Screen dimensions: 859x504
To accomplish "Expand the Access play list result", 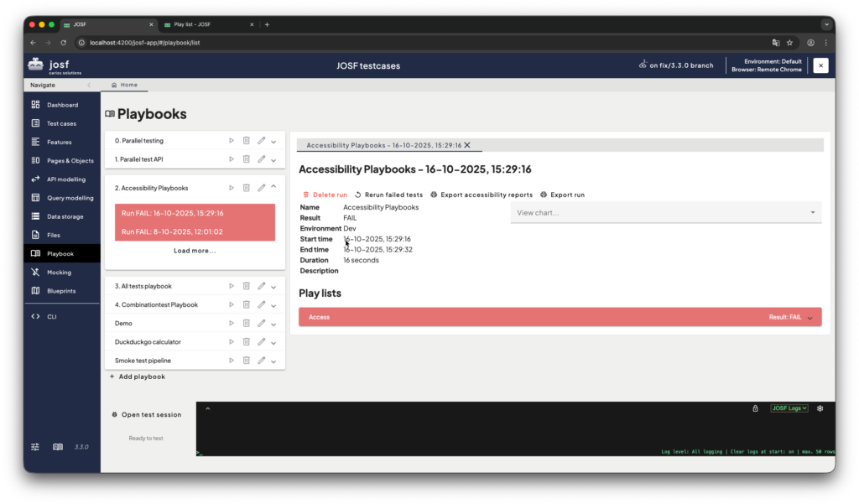I will pos(810,317).
